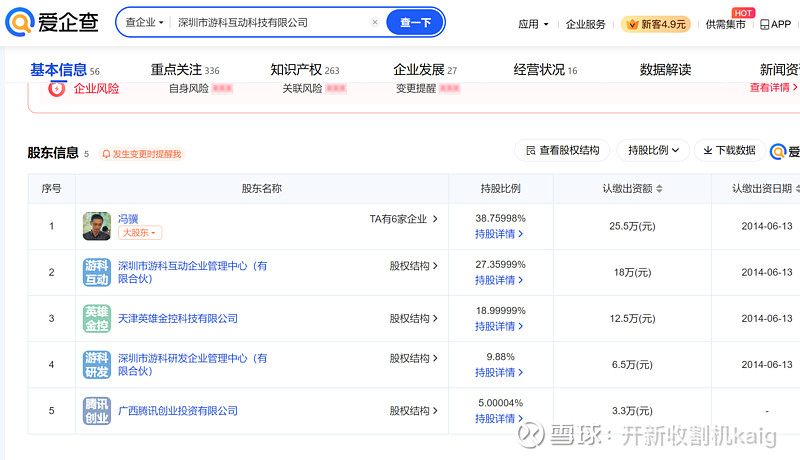
Task: Click 持股详情 under 18.99999%
Action: click(499, 326)
